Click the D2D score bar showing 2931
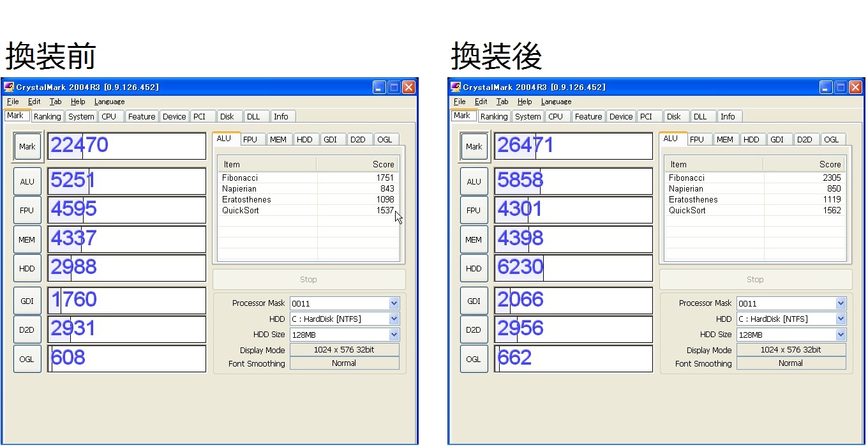868x447 pixels. pyautogui.click(x=127, y=329)
